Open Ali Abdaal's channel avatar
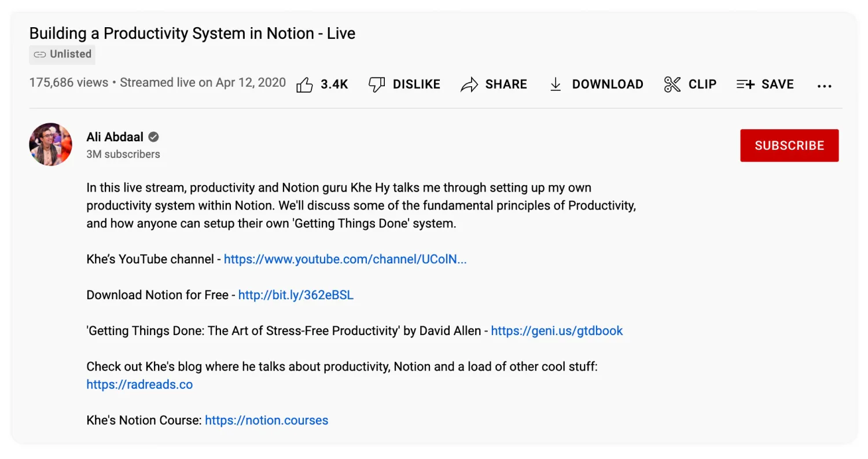Viewport: 868px width, 459px height. pyautogui.click(x=51, y=145)
